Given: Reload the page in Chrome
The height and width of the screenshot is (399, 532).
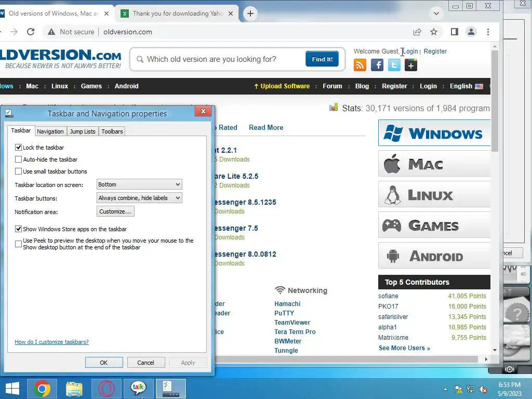Looking at the screenshot, I should tap(31, 32).
